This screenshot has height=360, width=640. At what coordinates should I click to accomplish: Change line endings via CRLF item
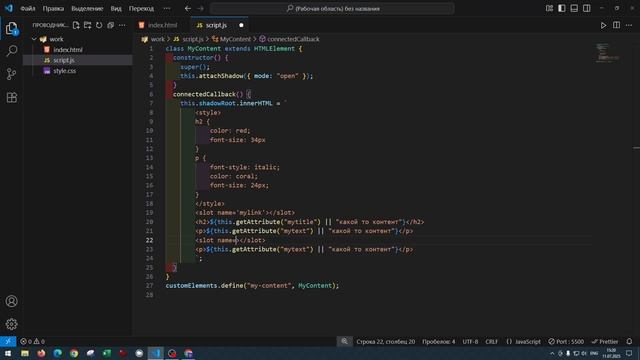pyautogui.click(x=491, y=341)
